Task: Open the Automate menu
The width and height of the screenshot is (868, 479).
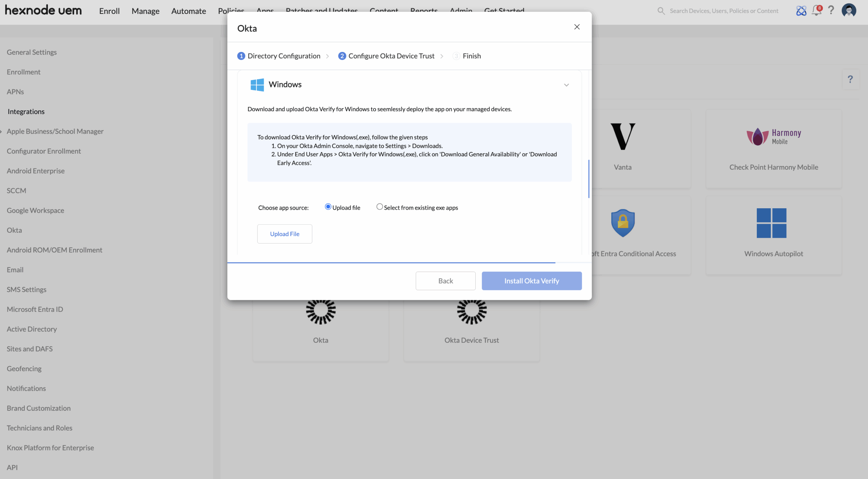Action: pyautogui.click(x=189, y=11)
